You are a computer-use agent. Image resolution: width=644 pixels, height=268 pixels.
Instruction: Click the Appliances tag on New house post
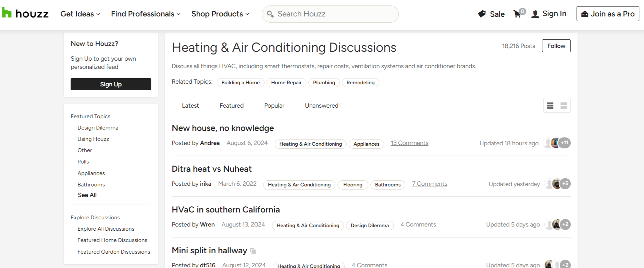click(366, 144)
